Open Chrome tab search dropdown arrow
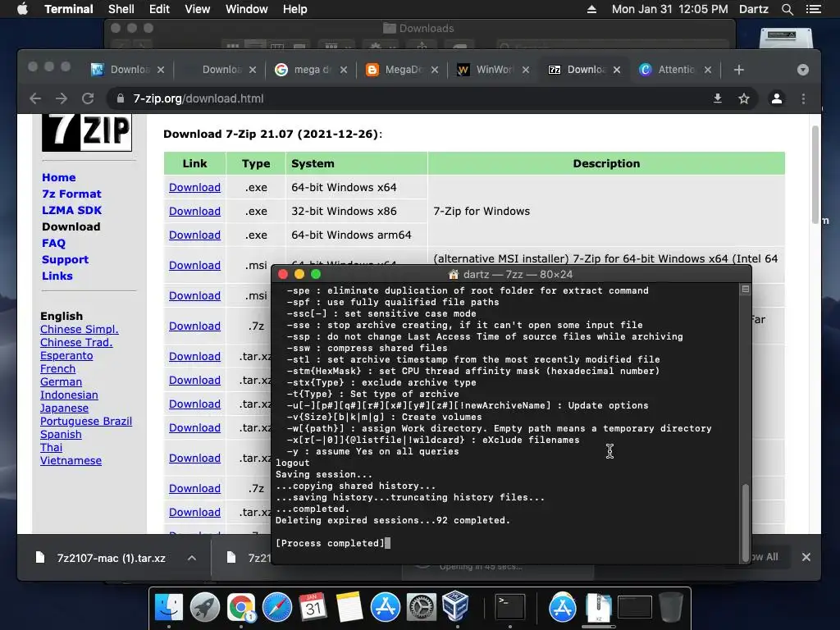The image size is (840, 630). (x=802, y=70)
